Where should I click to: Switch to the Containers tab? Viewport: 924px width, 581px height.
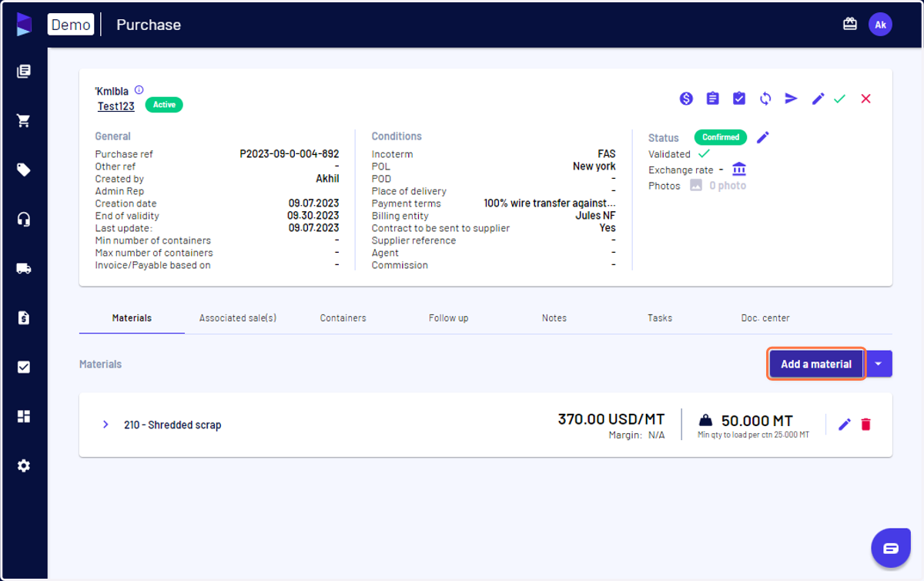[x=343, y=317]
